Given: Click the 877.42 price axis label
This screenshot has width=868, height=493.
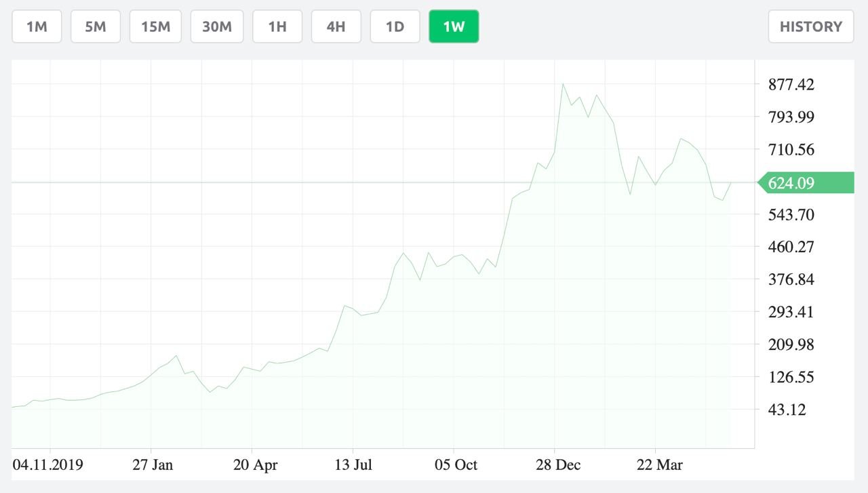Looking at the screenshot, I should (791, 85).
